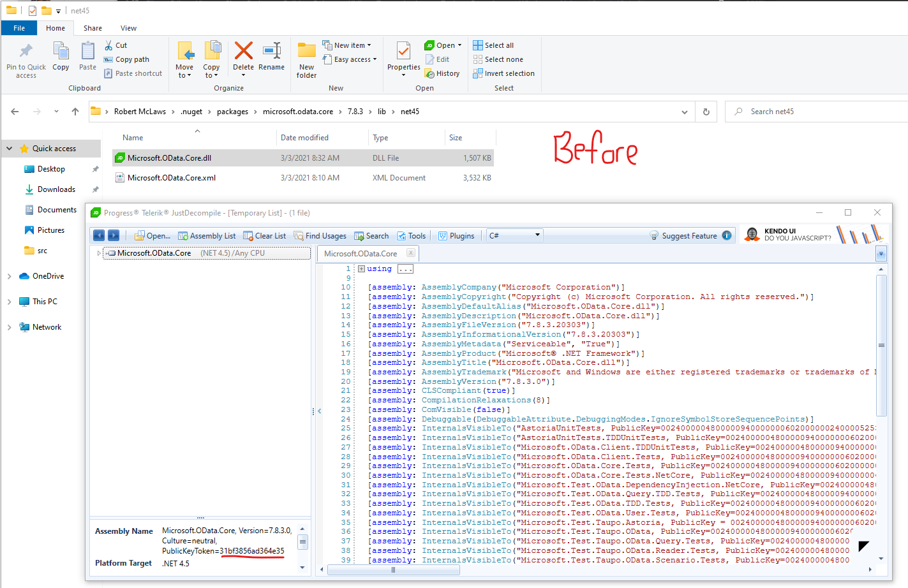
Task: Click JustDecompile forward navigation arrow
Action: coord(114,235)
